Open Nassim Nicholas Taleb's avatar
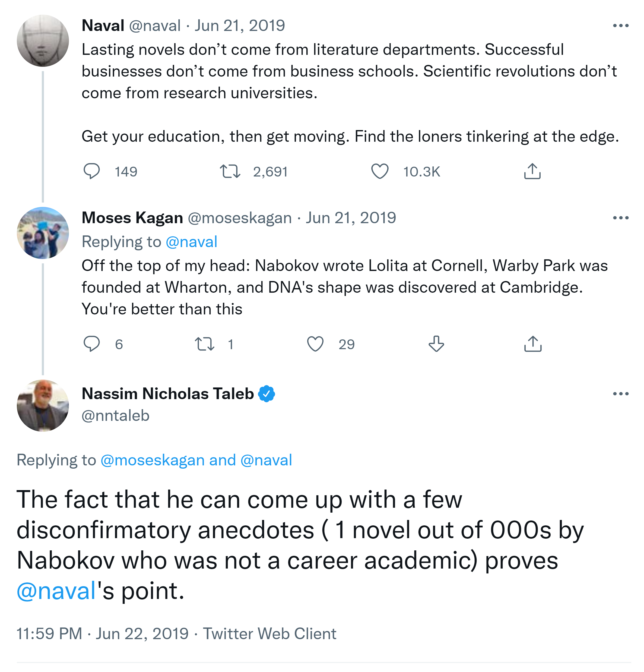 point(43,405)
